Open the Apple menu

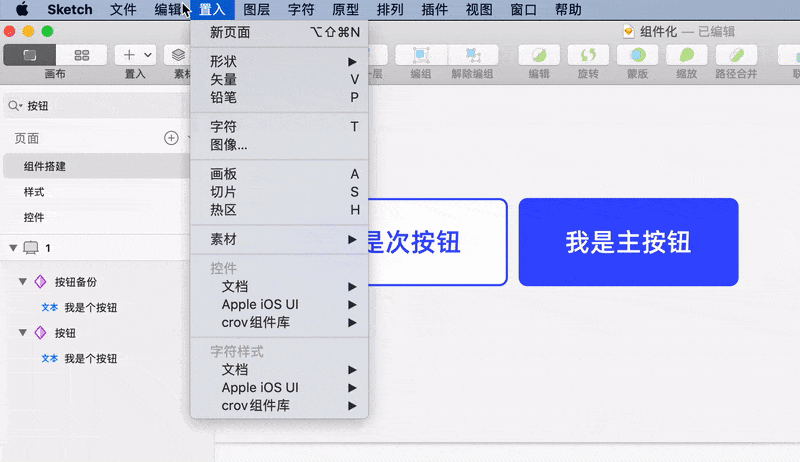20,10
